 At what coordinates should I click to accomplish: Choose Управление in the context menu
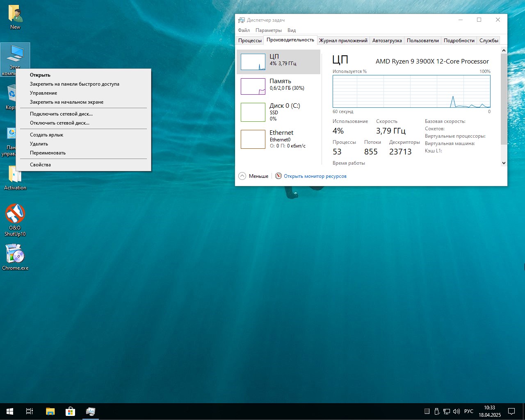[x=43, y=93]
